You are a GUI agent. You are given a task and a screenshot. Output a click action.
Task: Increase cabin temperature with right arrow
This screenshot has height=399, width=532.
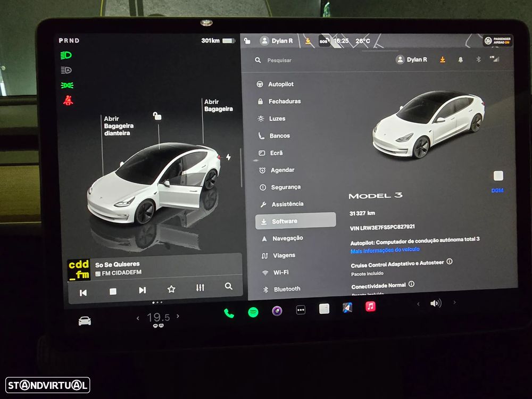[178, 316]
